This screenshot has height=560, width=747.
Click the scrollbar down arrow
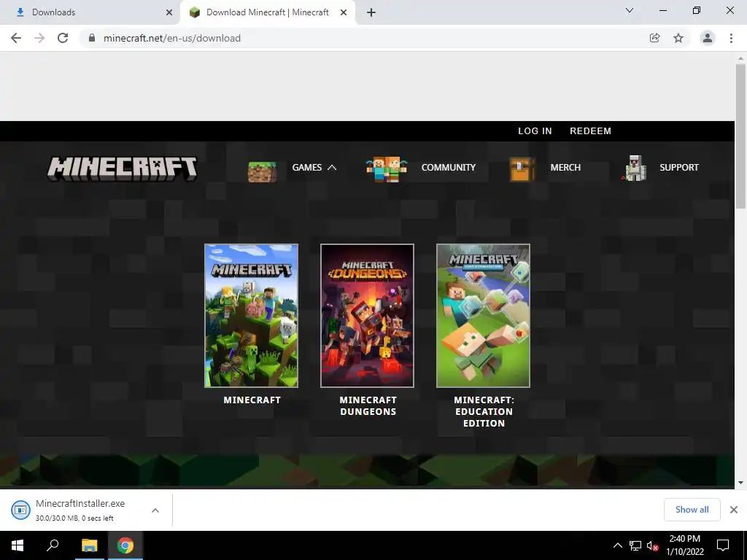click(740, 483)
